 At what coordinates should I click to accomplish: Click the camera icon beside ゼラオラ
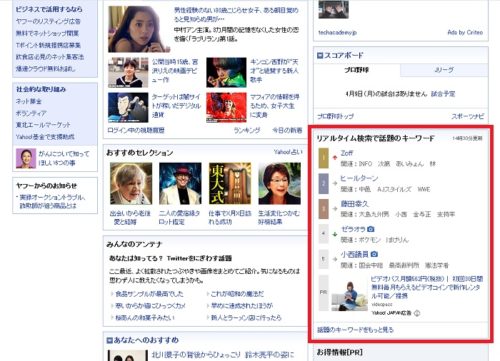tap(371, 229)
